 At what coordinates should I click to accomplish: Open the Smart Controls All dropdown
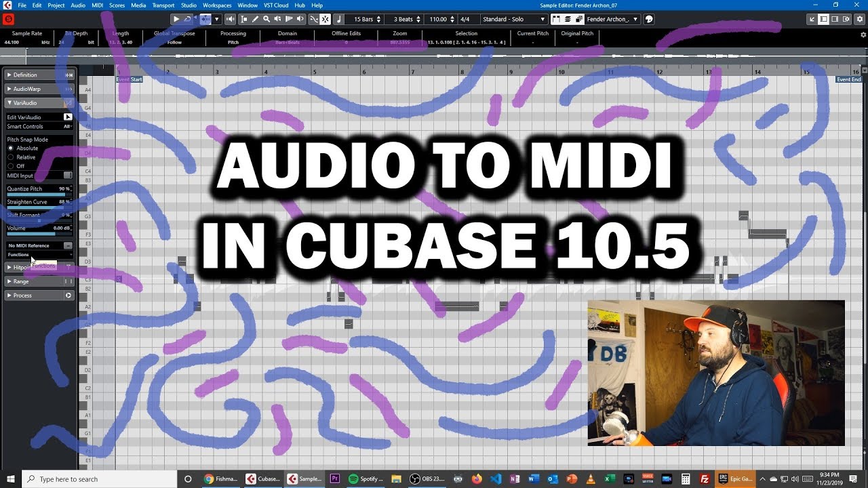67,127
